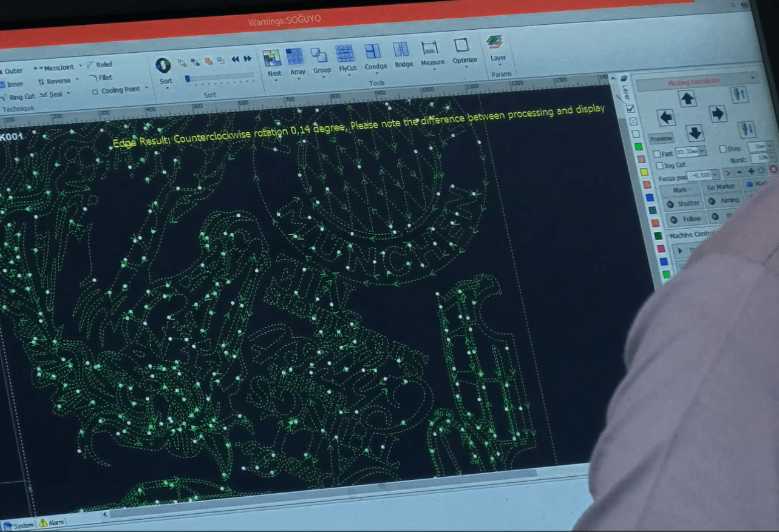Screen dimensions: 779x532
Task: Click the Array tool icon
Action: coord(296,60)
